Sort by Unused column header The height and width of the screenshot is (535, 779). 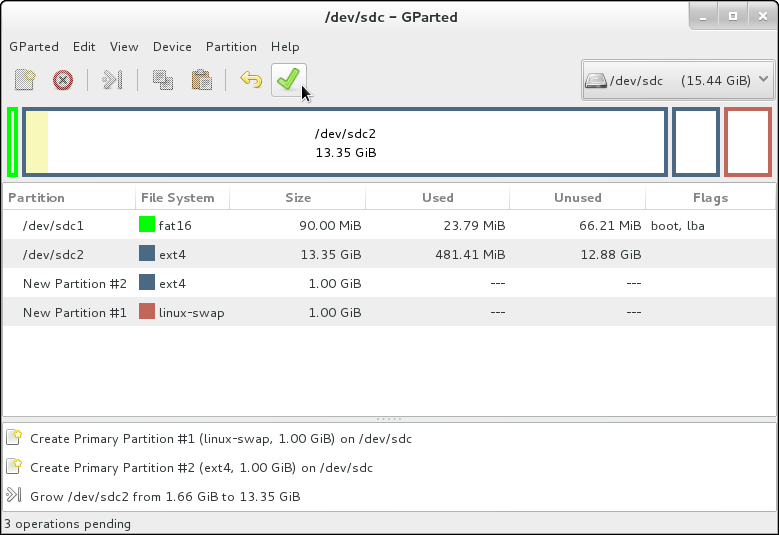[x=577, y=198]
